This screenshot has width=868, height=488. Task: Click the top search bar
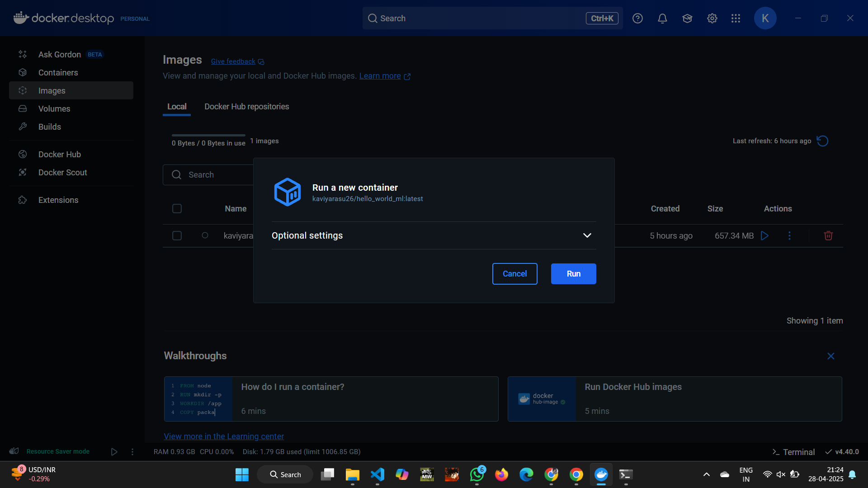(x=492, y=18)
